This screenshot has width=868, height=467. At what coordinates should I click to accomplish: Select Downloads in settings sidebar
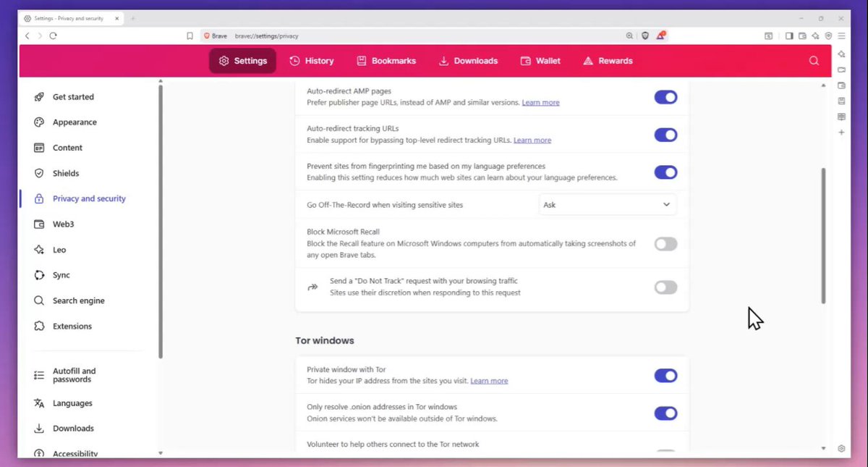[73, 429]
